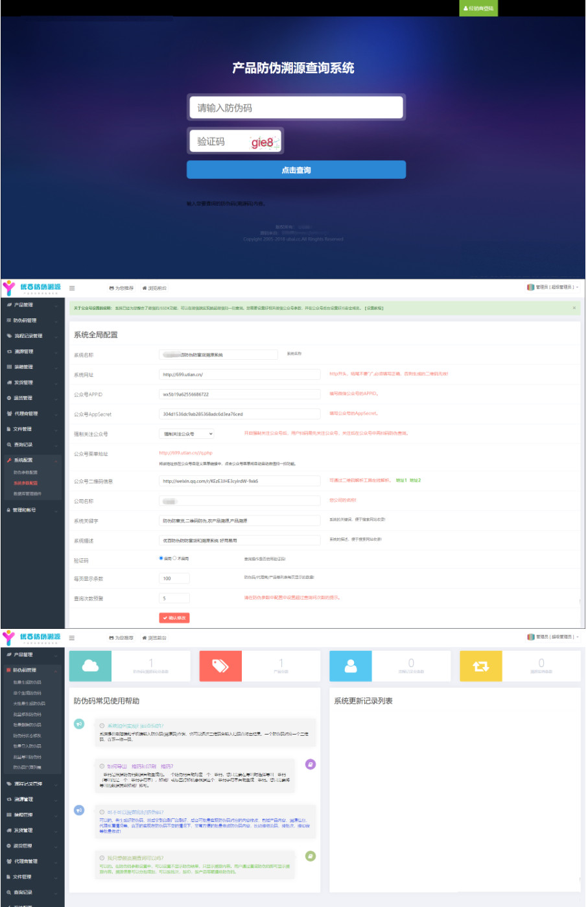Open 为您推荐 on anti-fake help page
The image size is (588, 907).
121,638
